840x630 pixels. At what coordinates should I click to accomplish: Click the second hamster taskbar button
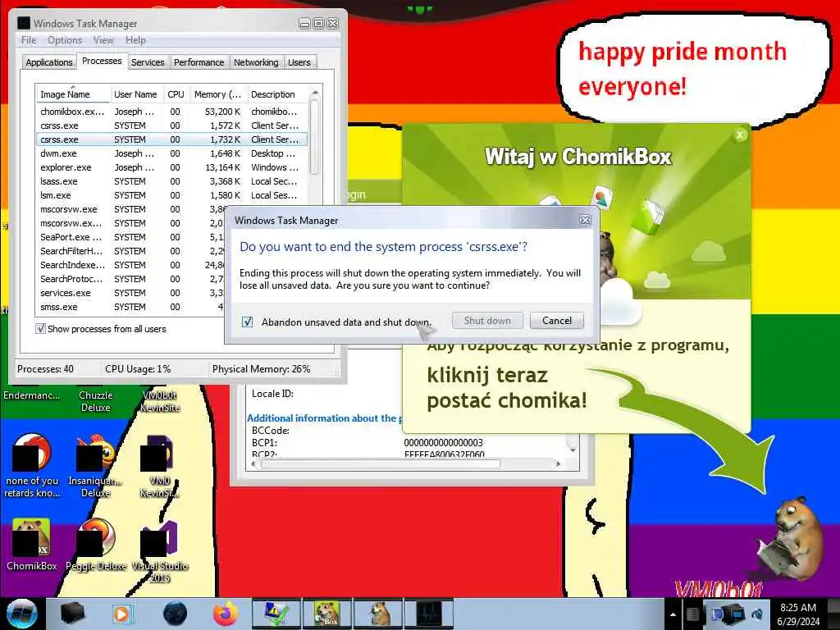click(x=379, y=614)
